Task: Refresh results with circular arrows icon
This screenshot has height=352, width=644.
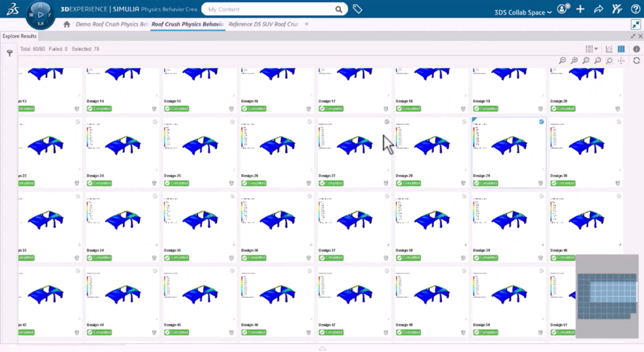Action: click(x=636, y=60)
